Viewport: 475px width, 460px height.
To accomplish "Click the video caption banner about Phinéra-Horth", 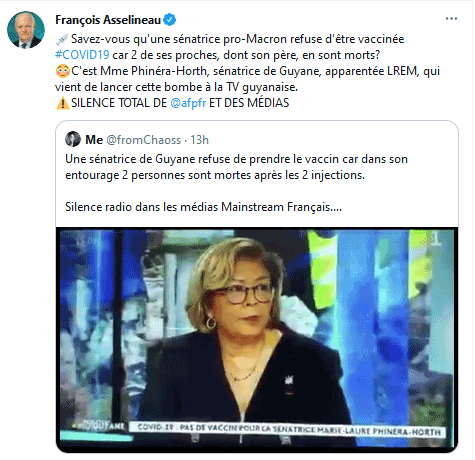I will (x=287, y=430).
